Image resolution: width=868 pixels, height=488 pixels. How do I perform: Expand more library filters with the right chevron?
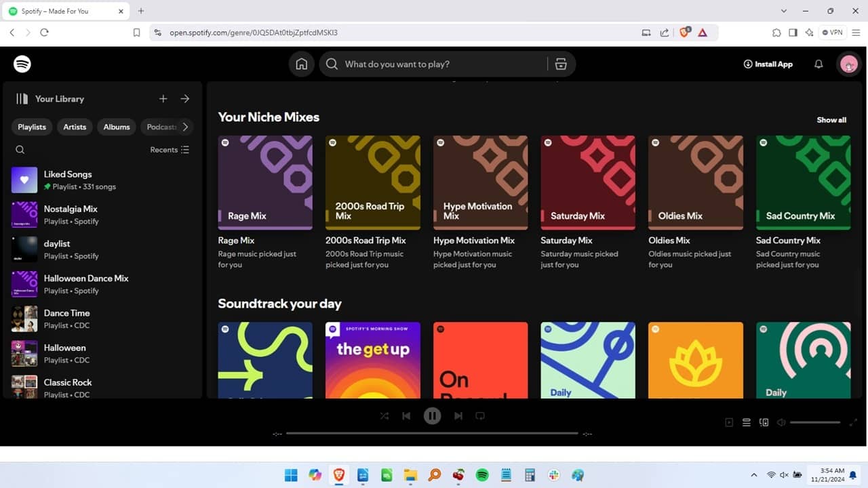[185, 127]
